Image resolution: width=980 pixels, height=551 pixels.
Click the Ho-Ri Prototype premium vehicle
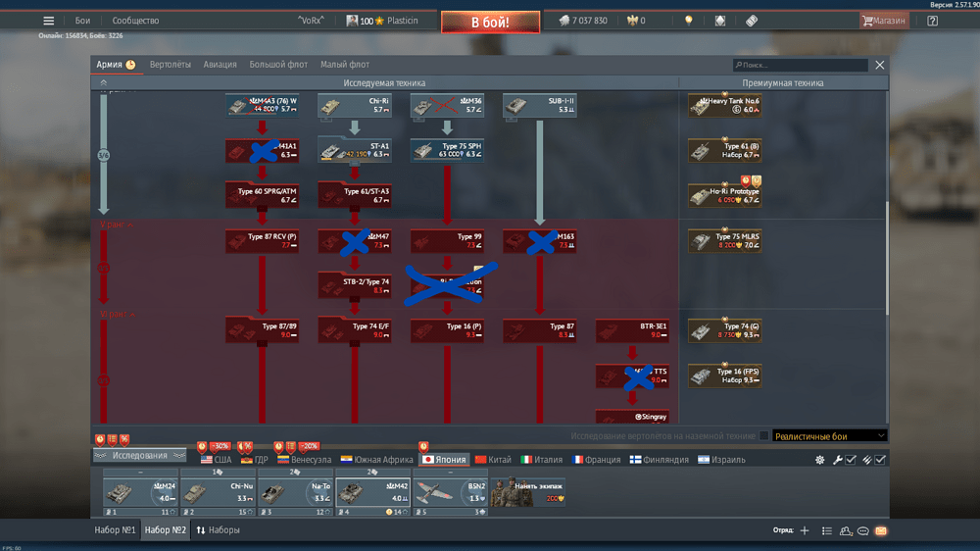pyautogui.click(x=725, y=195)
